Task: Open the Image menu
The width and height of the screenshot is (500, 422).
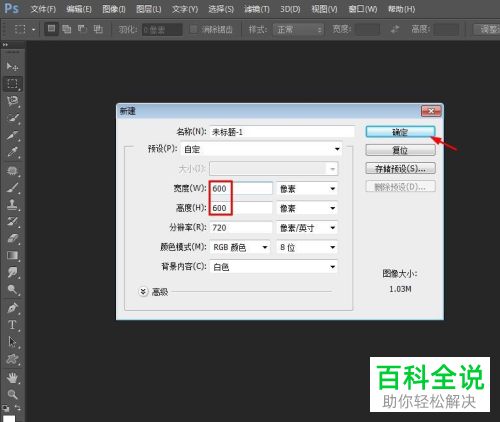Action: [114, 9]
